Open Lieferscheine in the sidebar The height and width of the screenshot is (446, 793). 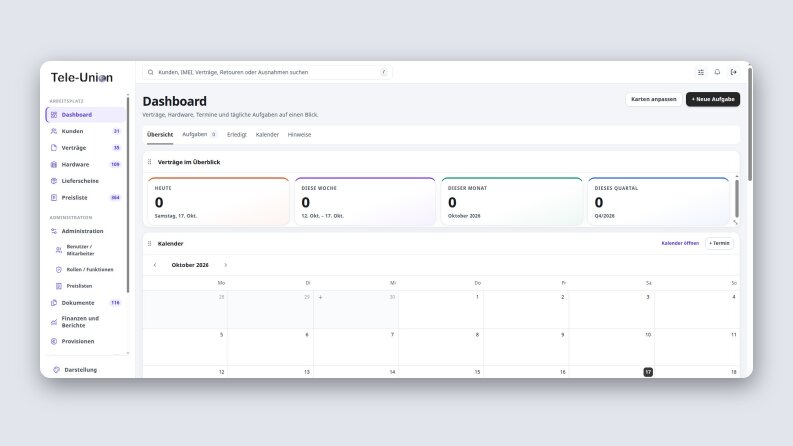click(x=85, y=181)
